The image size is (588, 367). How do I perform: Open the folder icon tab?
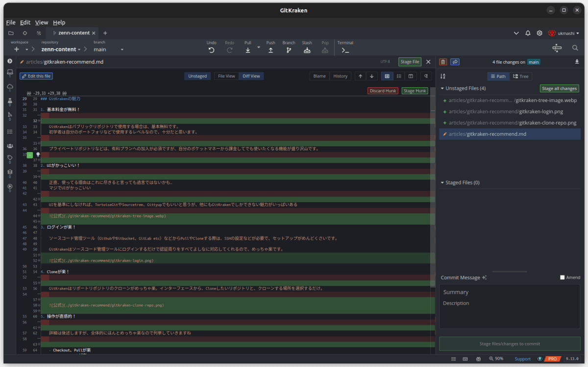point(11,33)
